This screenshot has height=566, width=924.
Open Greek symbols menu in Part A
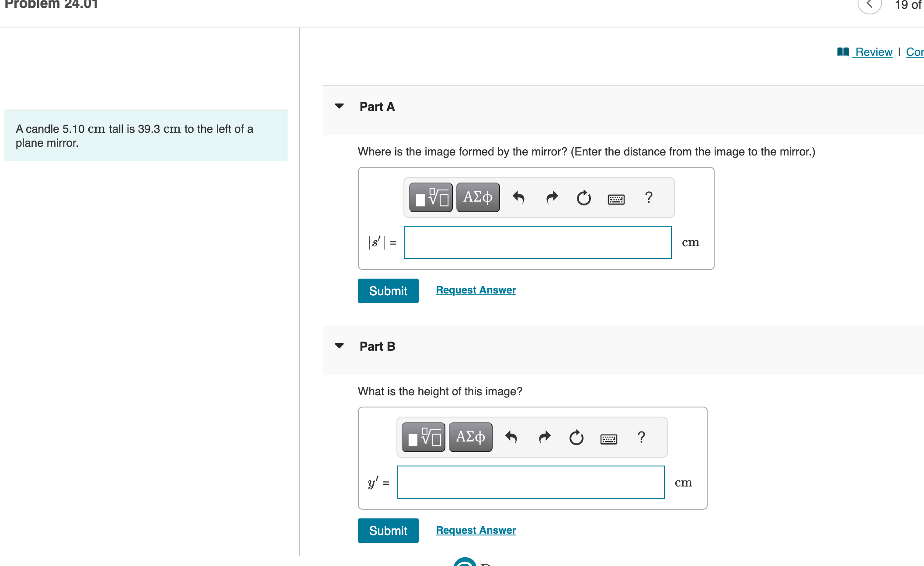click(x=478, y=197)
